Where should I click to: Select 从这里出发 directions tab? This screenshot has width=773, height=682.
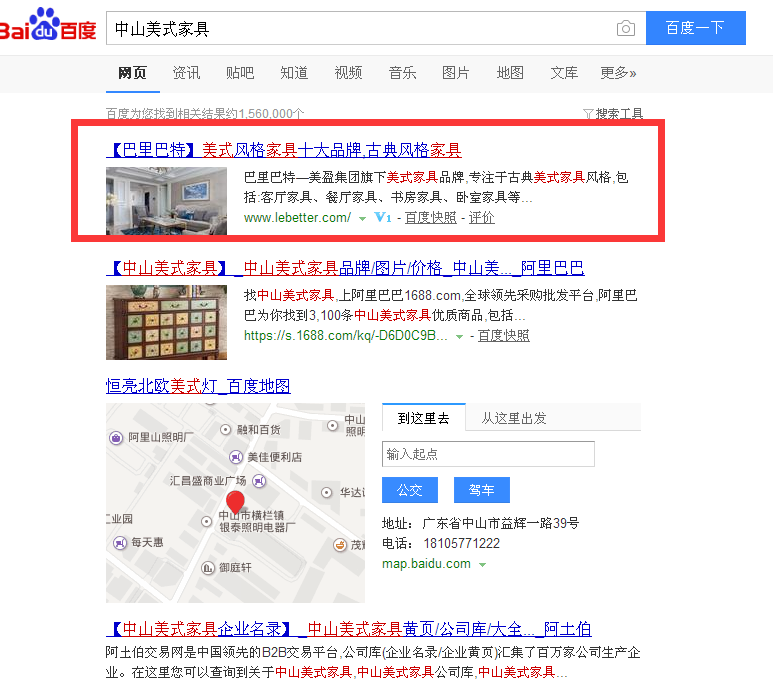[x=514, y=418]
